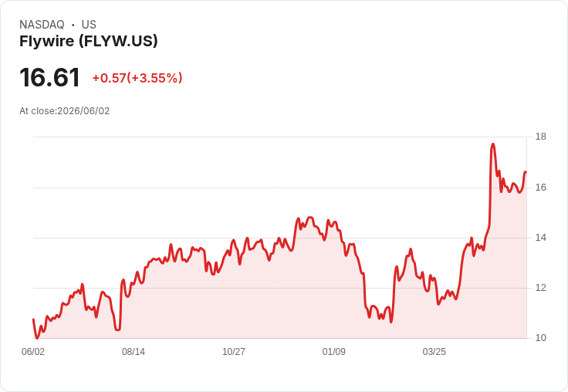Click the 16 price axis label
This screenshot has width=568, height=392.
coord(541,188)
